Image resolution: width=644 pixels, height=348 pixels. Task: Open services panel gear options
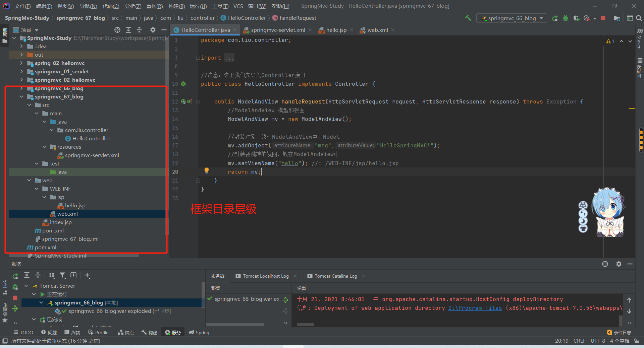coord(619,264)
